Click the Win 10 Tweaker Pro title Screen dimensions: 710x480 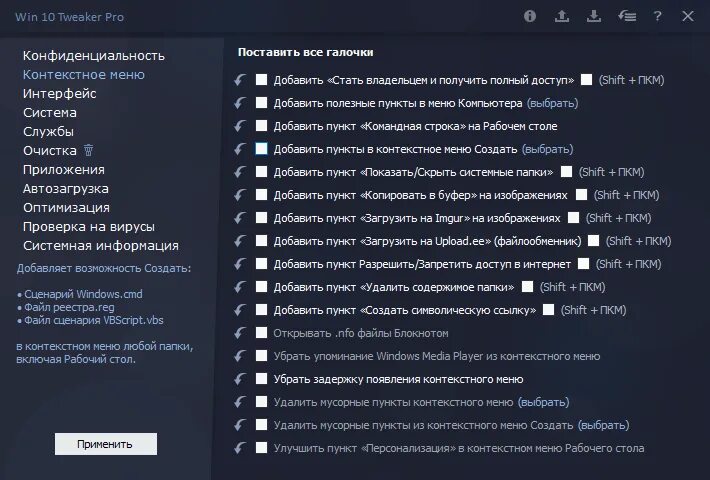pyautogui.click(x=69, y=17)
